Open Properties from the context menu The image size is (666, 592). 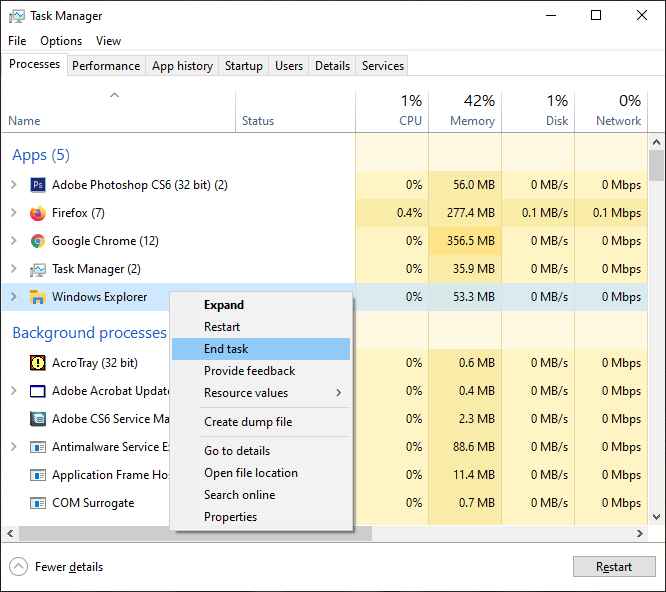pyautogui.click(x=261, y=517)
